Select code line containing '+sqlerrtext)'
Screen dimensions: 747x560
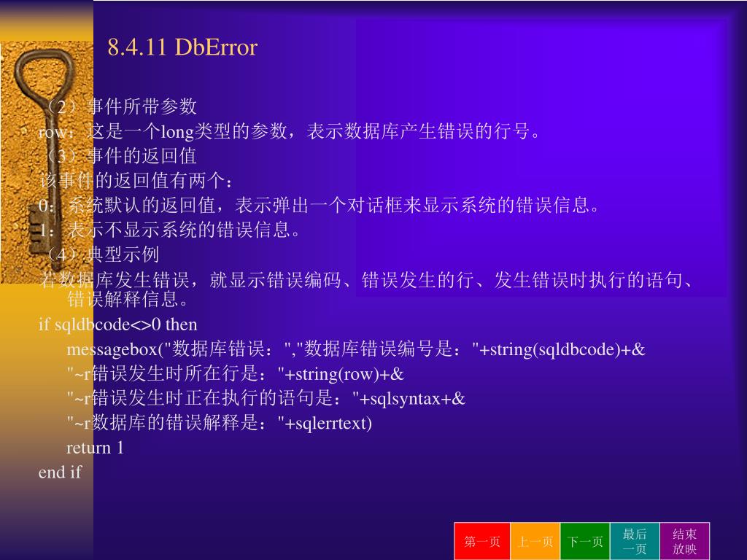click(x=219, y=423)
